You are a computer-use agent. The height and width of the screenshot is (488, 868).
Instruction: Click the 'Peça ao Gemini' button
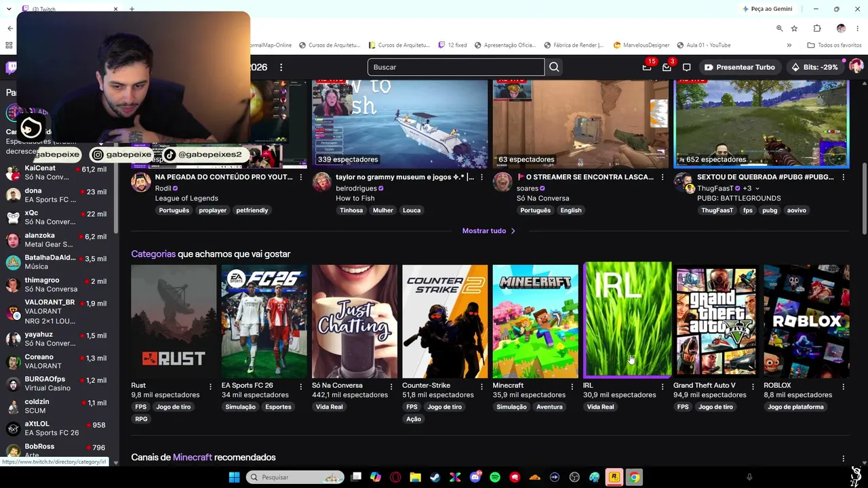tap(768, 9)
